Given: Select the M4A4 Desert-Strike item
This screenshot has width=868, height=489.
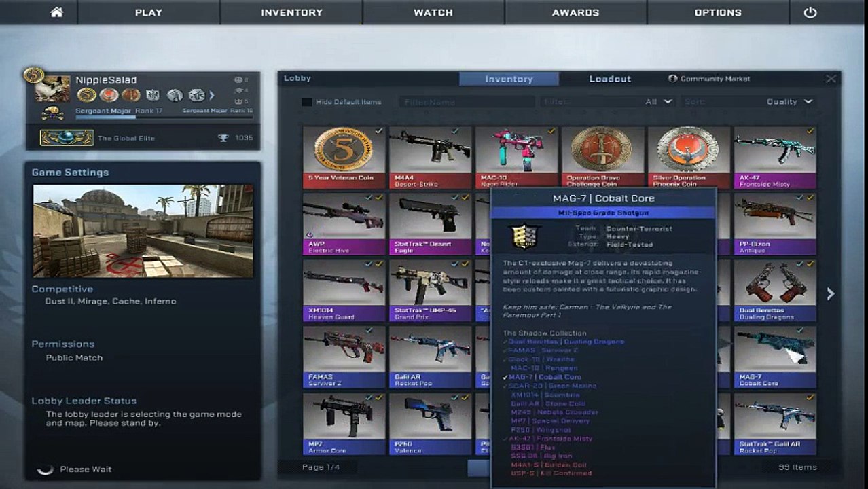Looking at the screenshot, I should [x=430, y=157].
